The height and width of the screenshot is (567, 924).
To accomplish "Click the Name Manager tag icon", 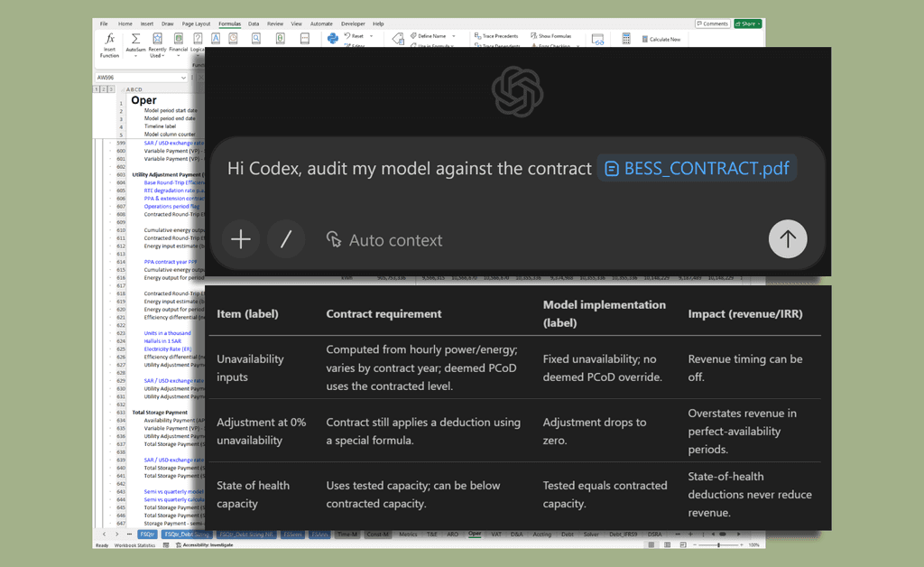I will tap(398, 39).
